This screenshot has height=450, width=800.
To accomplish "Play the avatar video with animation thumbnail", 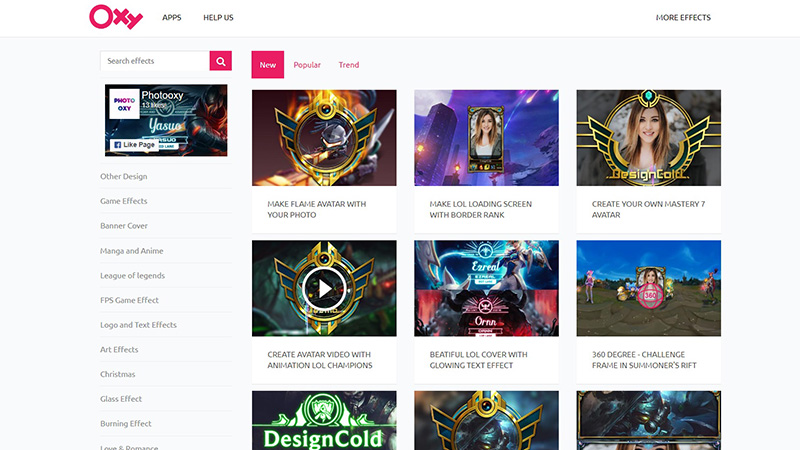I will click(x=324, y=288).
